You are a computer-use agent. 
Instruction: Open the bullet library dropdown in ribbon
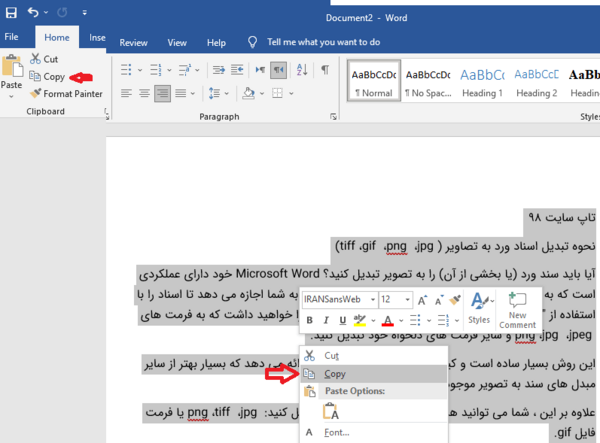click(140, 70)
